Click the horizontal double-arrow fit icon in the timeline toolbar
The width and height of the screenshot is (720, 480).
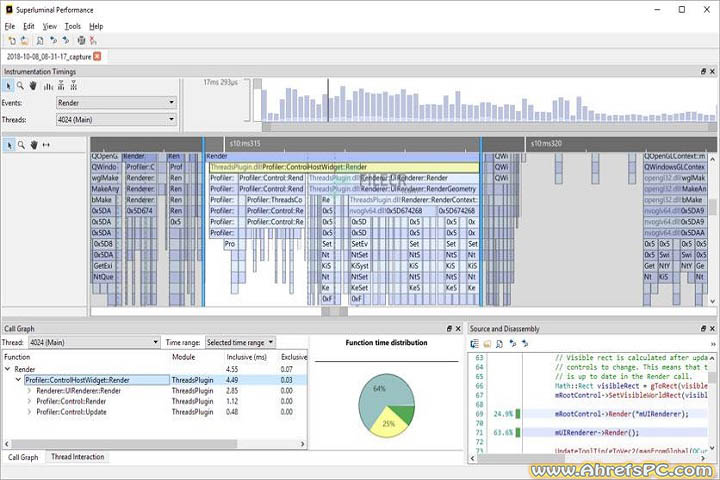(x=46, y=145)
